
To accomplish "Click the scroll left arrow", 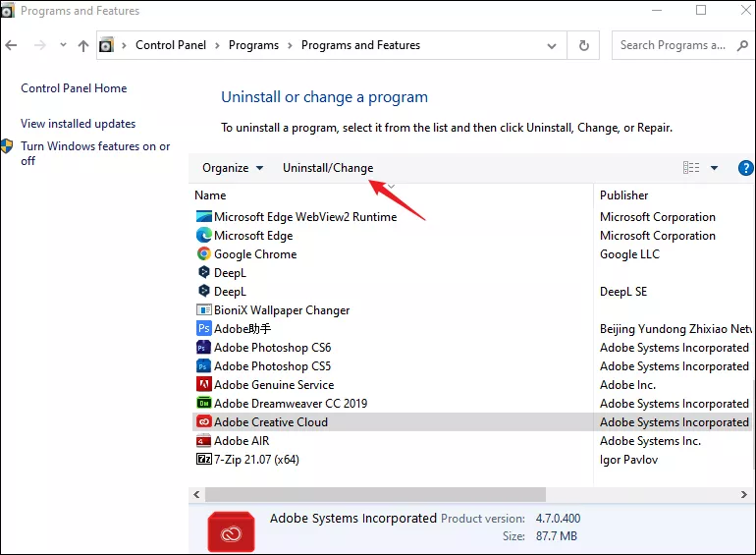I will (x=196, y=494).
